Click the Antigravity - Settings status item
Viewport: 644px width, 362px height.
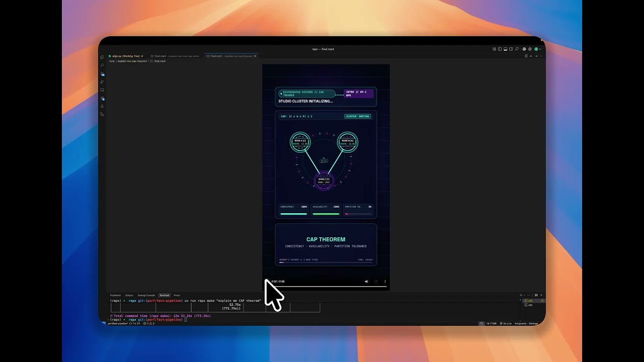point(526,323)
